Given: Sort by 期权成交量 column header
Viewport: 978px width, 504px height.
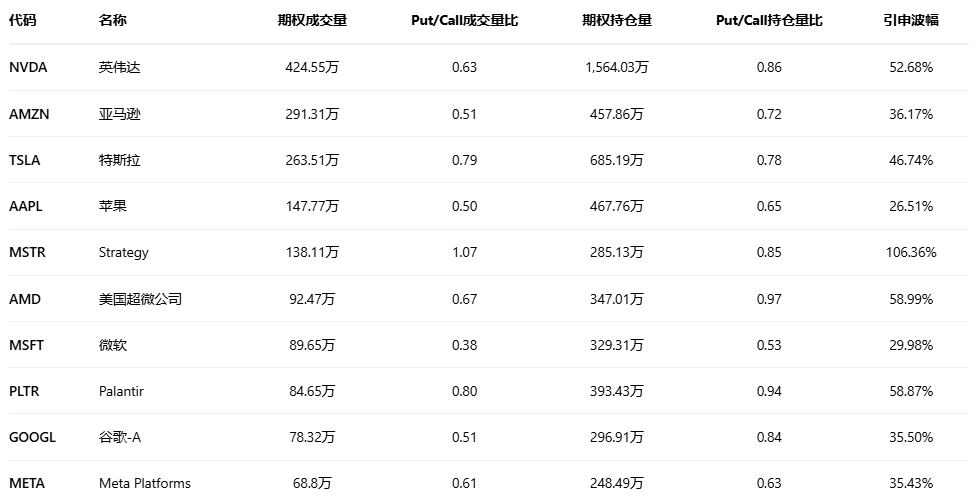Looking at the screenshot, I should point(312,21).
